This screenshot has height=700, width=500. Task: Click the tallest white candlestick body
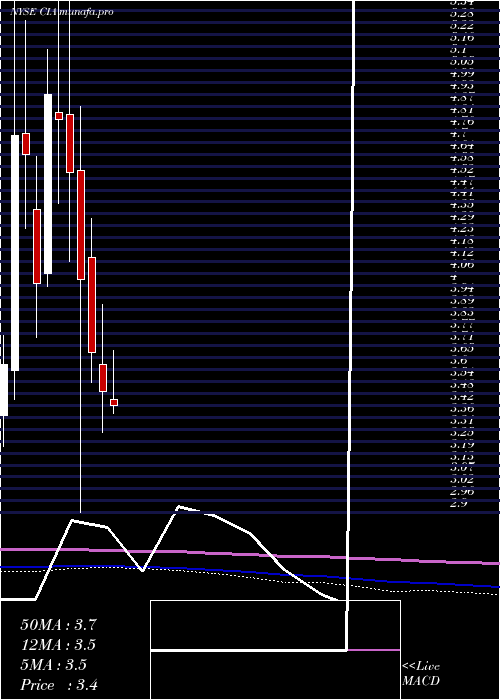pyautogui.click(x=15, y=253)
